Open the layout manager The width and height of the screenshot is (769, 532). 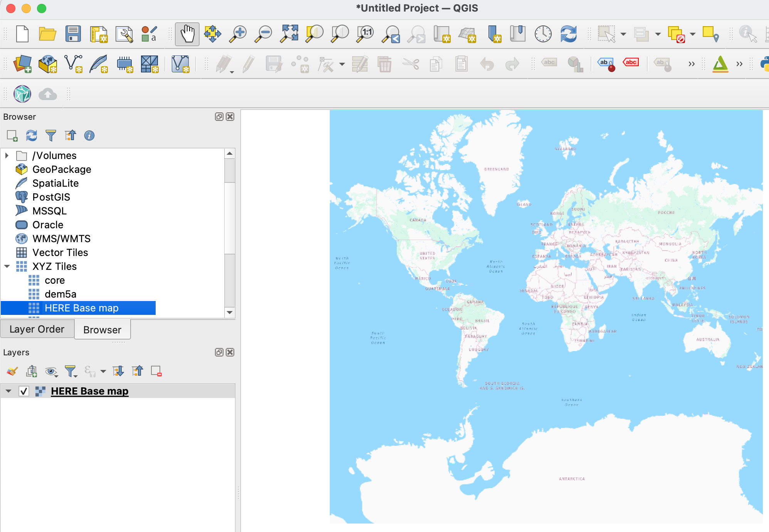point(124,34)
